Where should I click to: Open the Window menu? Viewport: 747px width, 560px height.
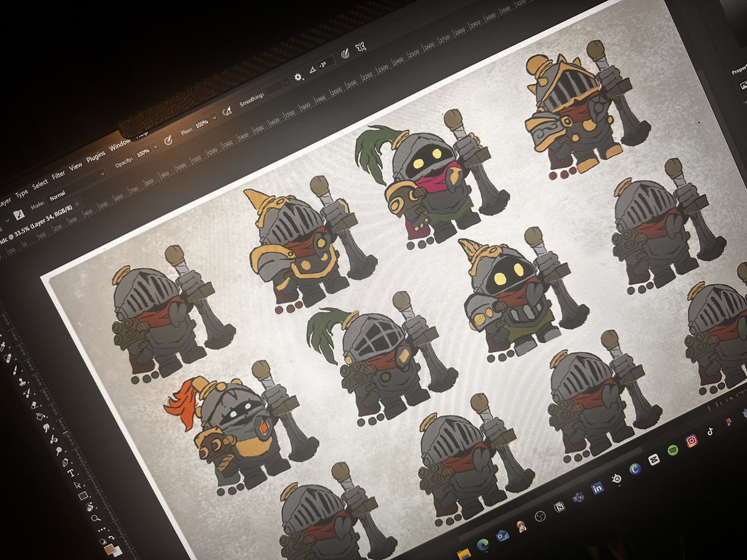[x=120, y=144]
